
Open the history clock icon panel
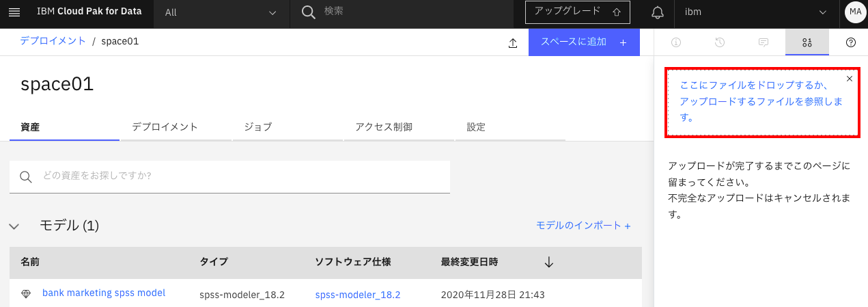(x=720, y=42)
